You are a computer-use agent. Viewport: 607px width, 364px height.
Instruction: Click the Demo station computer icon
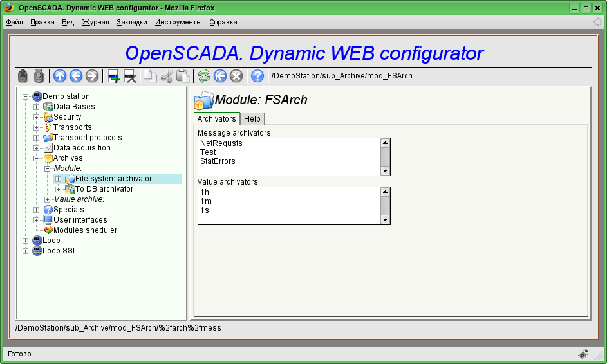(37, 96)
